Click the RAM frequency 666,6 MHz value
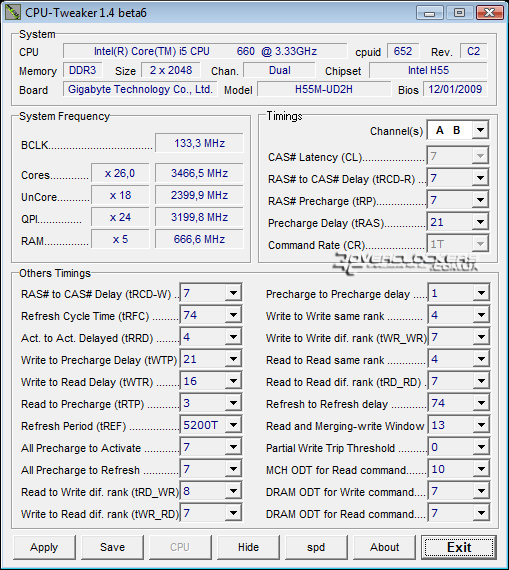 (199, 239)
